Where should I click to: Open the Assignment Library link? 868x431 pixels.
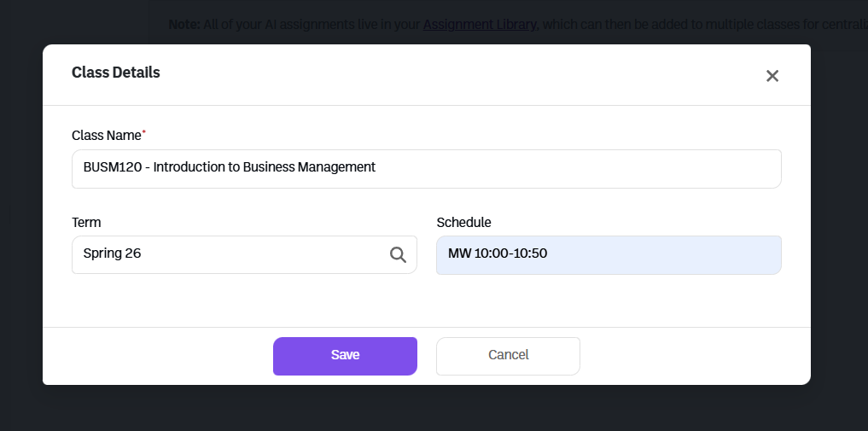click(x=480, y=25)
